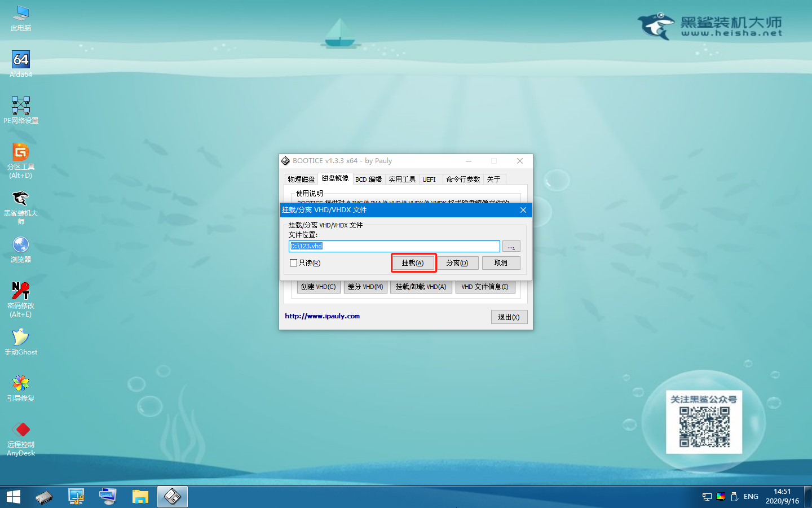Open 密码修改 (Alt+E) desktop icon

coord(21,300)
